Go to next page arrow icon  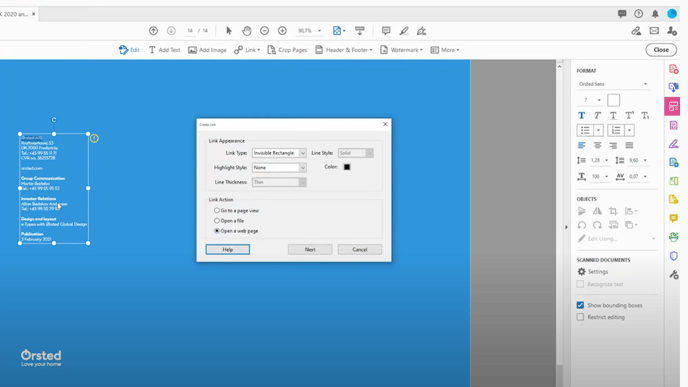coord(171,31)
